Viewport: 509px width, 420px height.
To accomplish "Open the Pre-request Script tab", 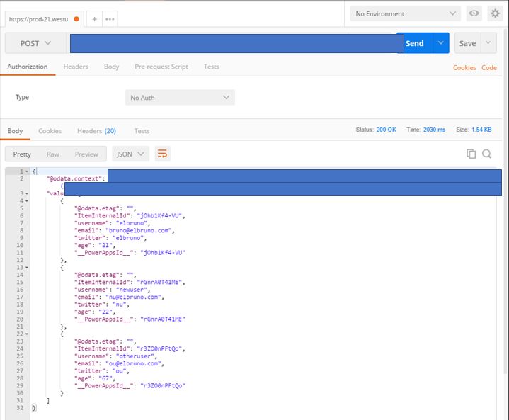I will [161, 67].
